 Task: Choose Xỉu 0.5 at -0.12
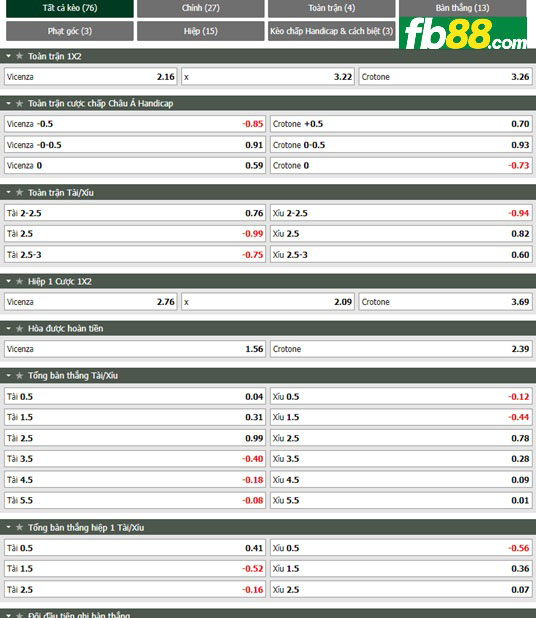click(401, 396)
